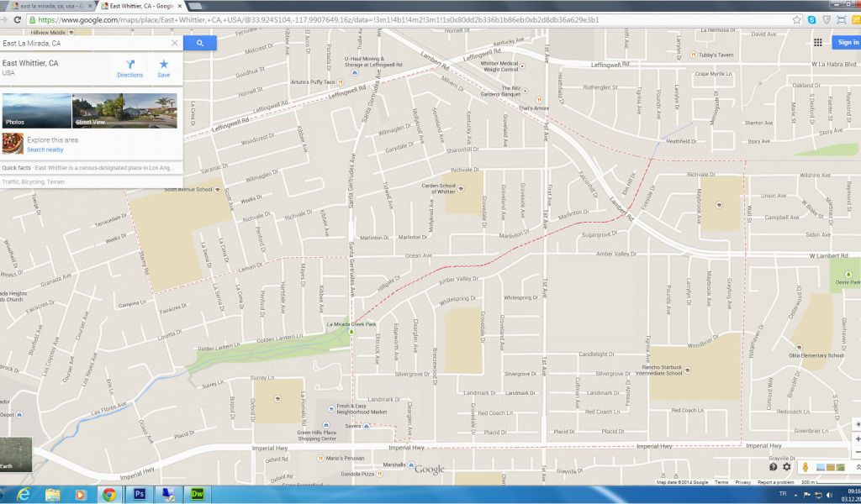The width and height of the screenshot is (861, 504).
Task: Click the Savers store marker
Action: [x=367, y=426]
